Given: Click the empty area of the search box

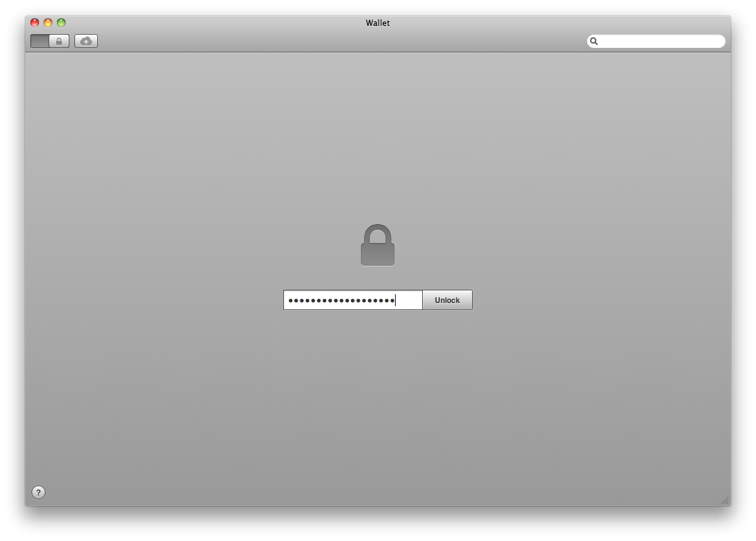Looking at the screenshot, I should tap(661, 42).
